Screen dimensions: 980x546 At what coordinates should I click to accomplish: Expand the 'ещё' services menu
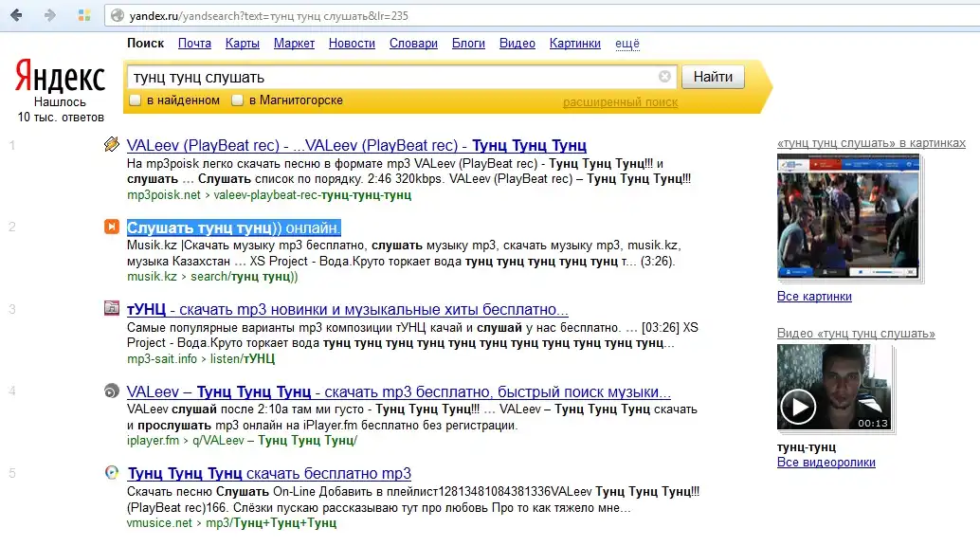(626, 44)
